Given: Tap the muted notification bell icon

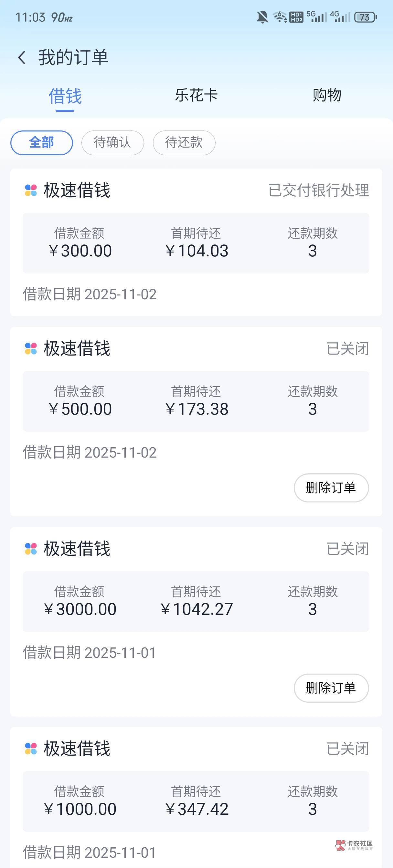Looking at the screenshot, I should [x=262, y=17].
